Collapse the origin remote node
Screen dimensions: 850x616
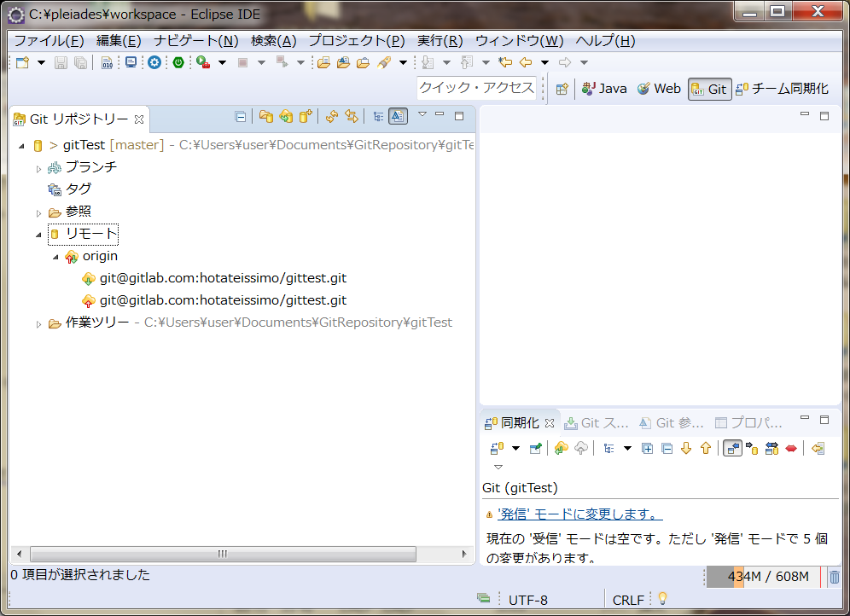coord(55,258)
